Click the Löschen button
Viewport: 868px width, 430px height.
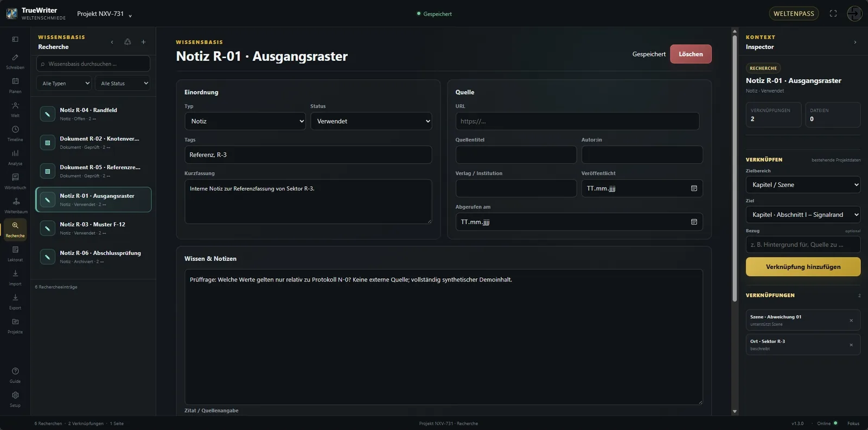click(x=691, y=54)
